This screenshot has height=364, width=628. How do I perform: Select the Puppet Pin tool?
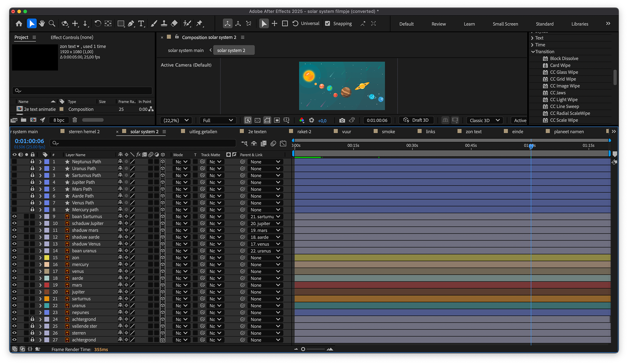click(x=199, y=24)
